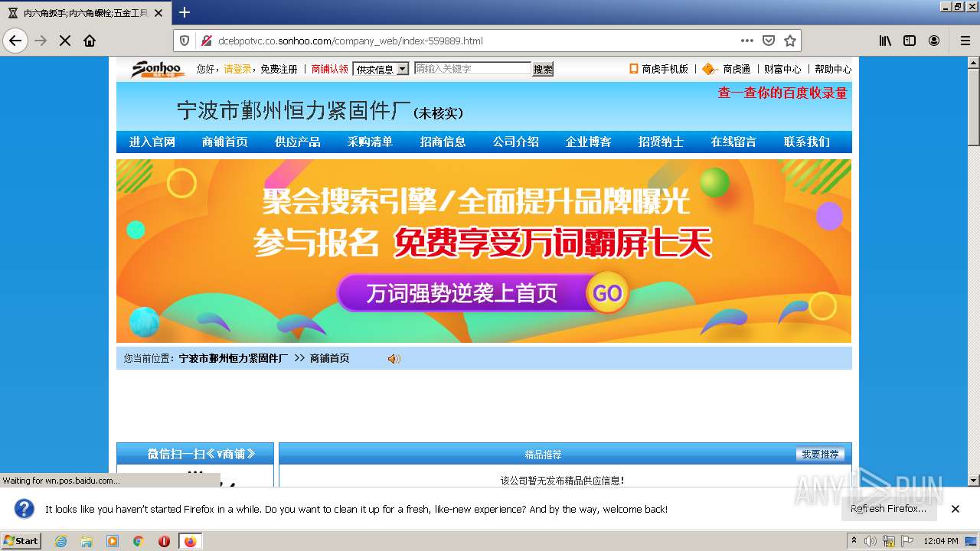Open a new browser tab
This screenshot has width=980, height=551.
tap(185, 12)
